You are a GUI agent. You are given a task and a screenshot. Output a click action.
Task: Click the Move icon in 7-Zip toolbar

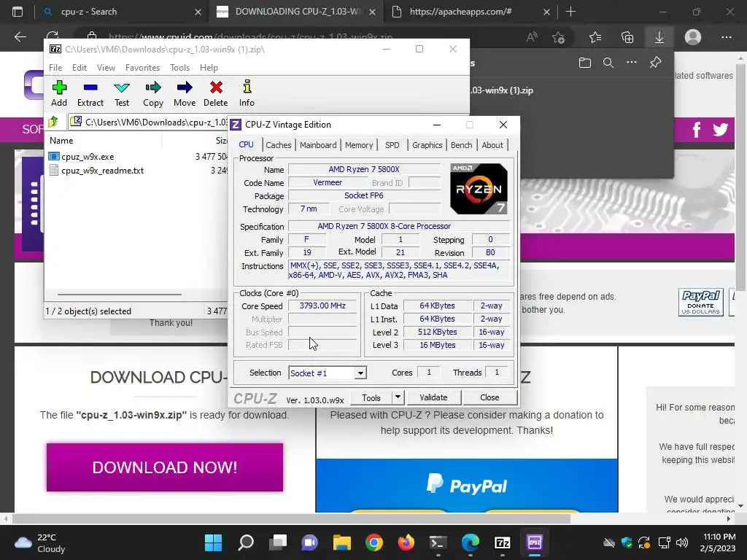[185, 93]
